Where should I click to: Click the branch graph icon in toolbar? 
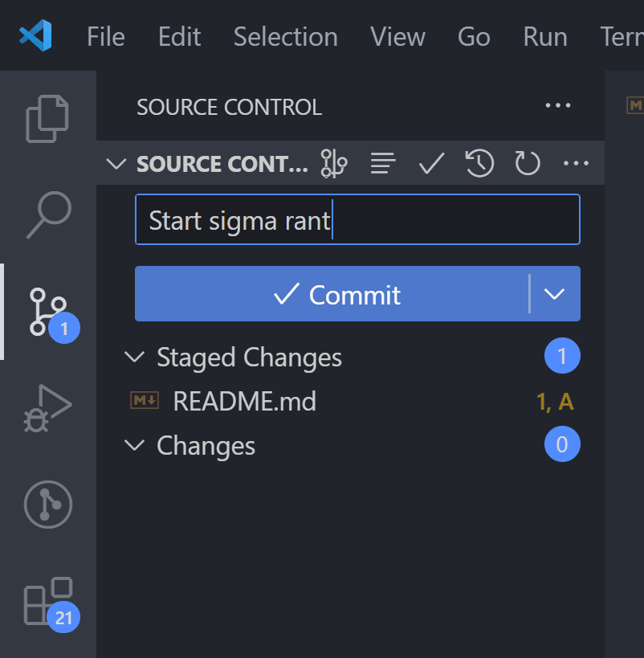point(333,164)
